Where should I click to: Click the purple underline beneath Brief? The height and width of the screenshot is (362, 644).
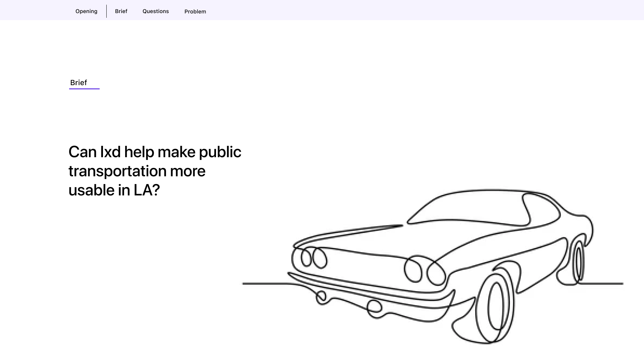[x=84, y=89]
